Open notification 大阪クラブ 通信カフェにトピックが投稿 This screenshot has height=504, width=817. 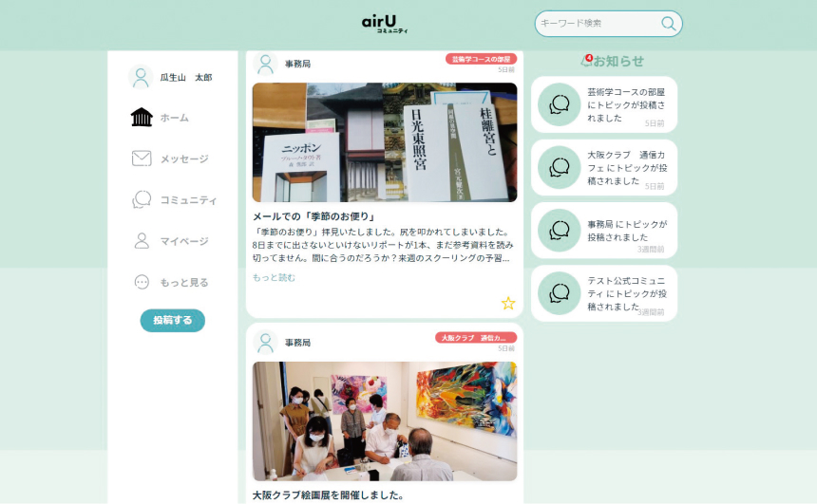tap(604, 168)
